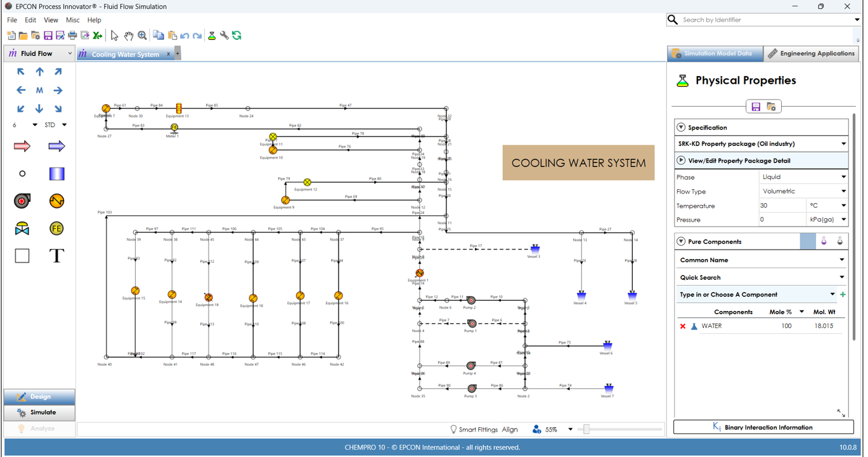Select the red pipe arrow symbol
Image resolution: width=868 pixels, height=457 pixels.
pos(22,146)
